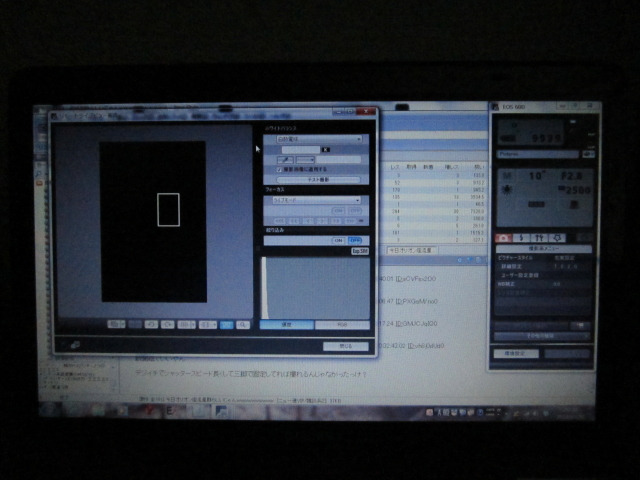Switch histogram to brightness tab

tap(287, 325)
